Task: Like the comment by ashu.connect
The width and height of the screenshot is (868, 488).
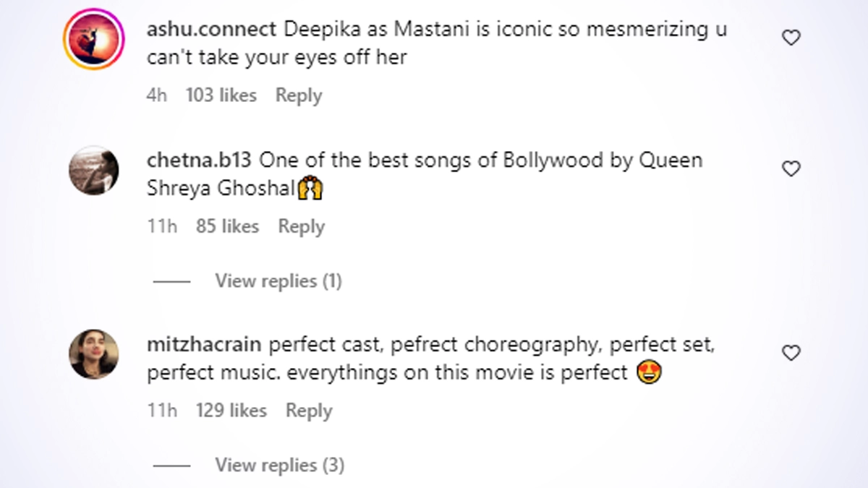Action: point(791,38)
